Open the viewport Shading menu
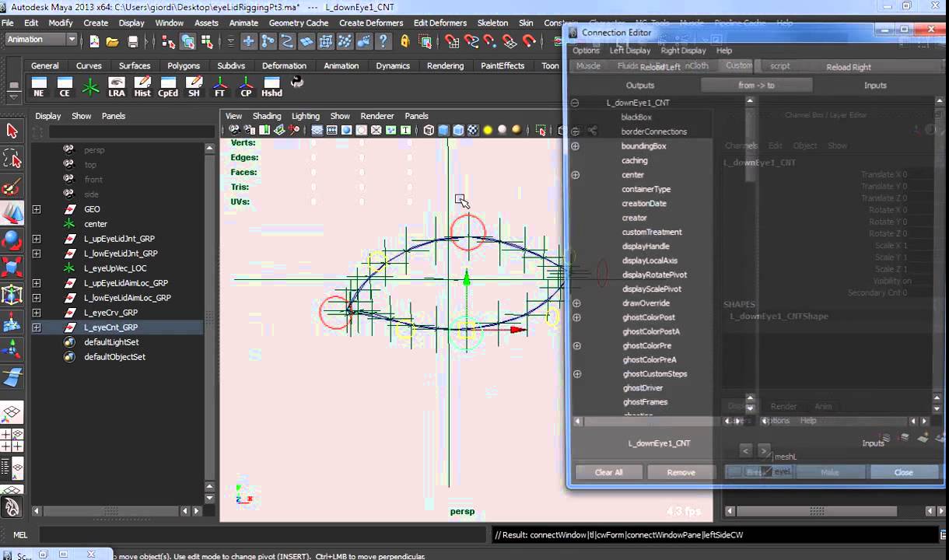Viewport: 949px width, 560px height. coord(267,116)
